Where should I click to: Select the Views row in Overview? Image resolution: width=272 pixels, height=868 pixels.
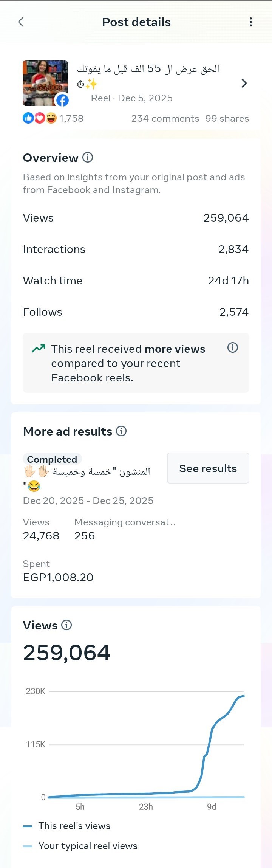tap(136, 218)
